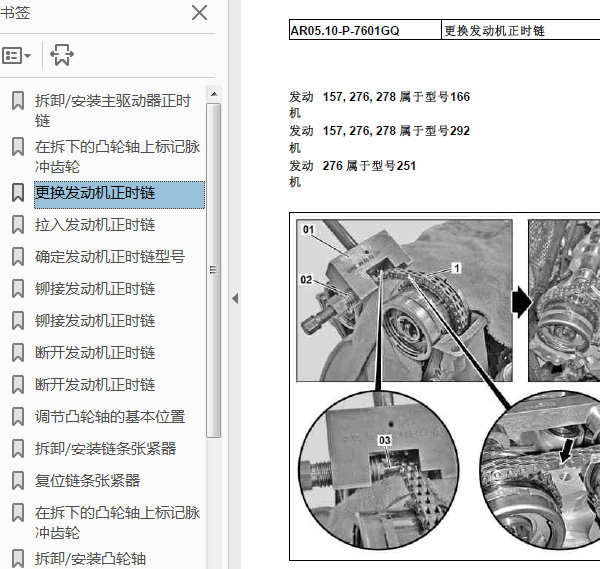600x569 pixels.
Task: Open second 断开发动机正时链 bookmark
Action: (x=95, y=385)
